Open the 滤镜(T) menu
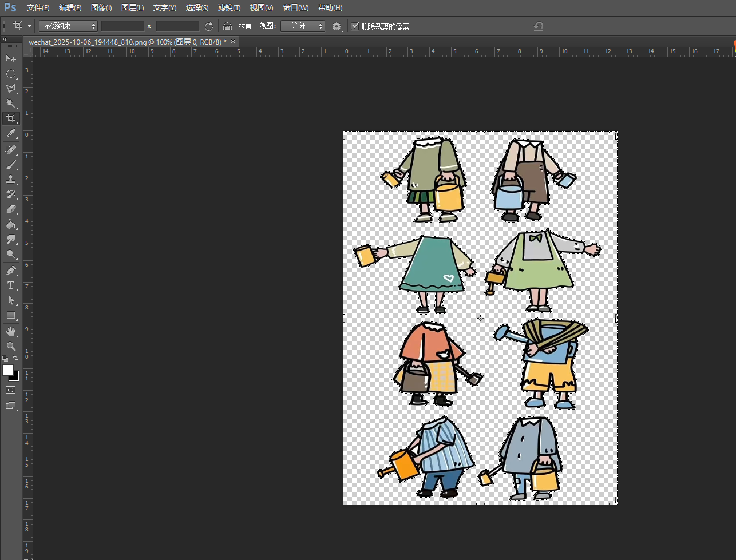Viewport: 736px width, 560px height. pyautogui.click(x=229, y=8)
